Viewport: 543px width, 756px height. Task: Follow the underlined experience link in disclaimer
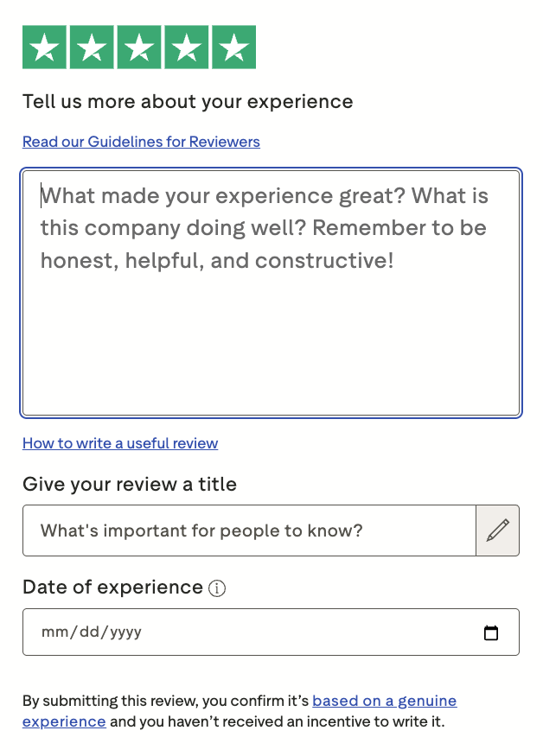pyautogui.click(x=64, y=721)
